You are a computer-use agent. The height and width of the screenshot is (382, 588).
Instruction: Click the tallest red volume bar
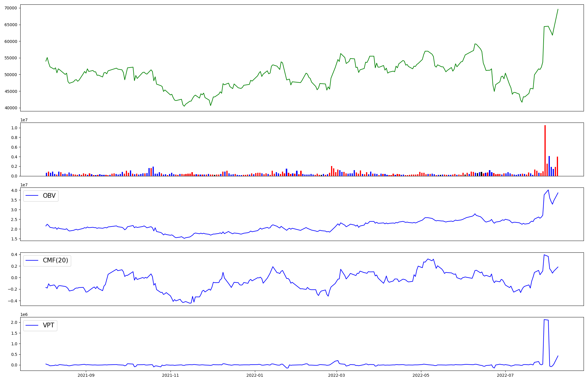pos(545,150)
